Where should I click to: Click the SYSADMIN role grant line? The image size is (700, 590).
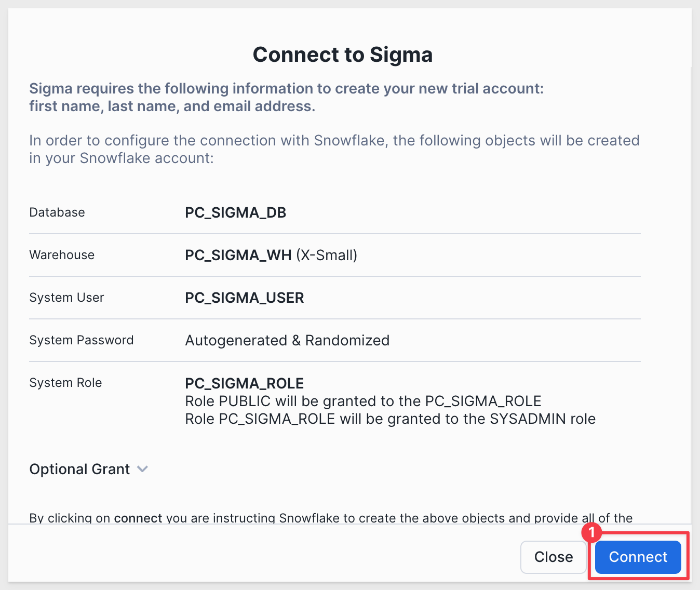[390, 419]
